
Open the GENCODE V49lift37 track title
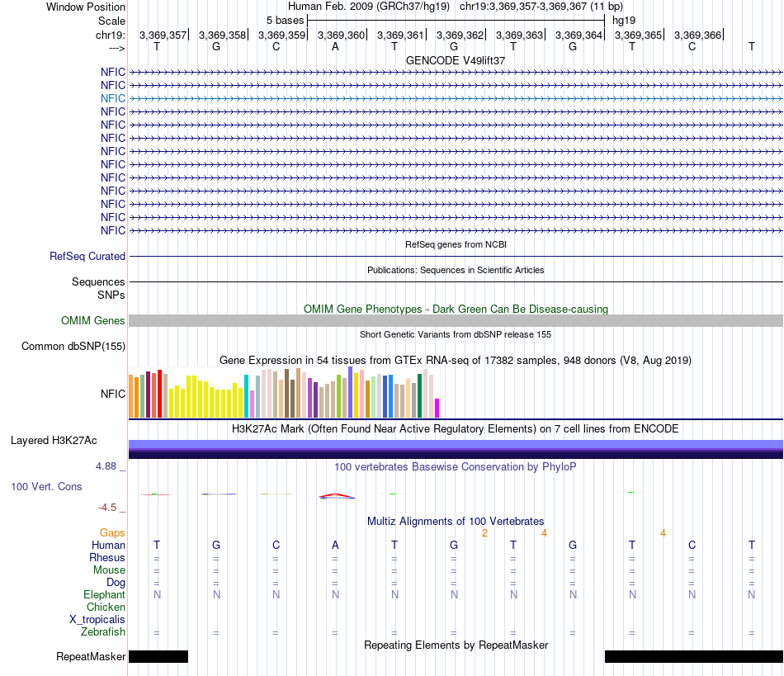[x=456, y=60]
